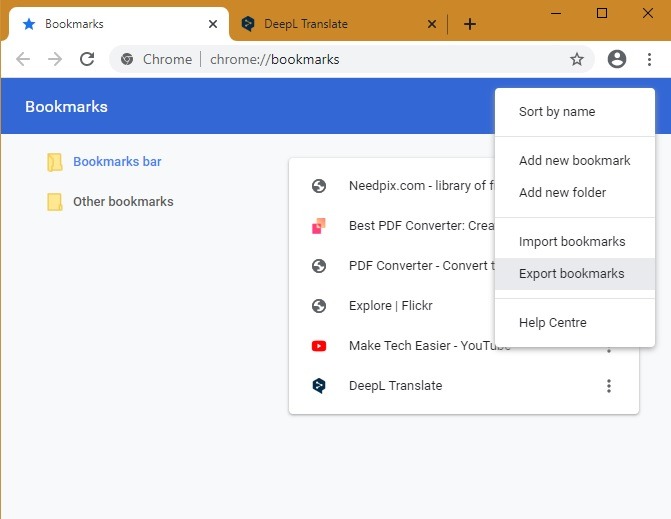Bookmark this page with the star icon
Image resolution: width=671 pixels, height=519 pixels.
577,59
